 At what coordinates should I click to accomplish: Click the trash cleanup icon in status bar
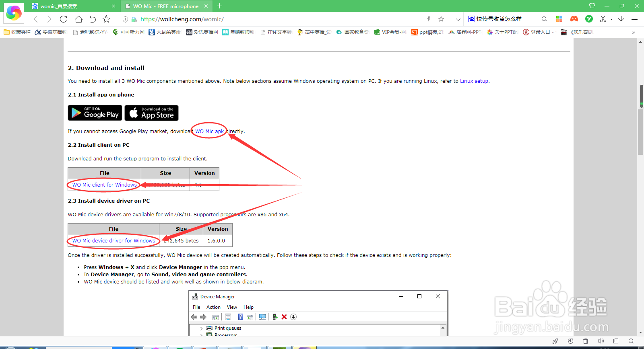tap(586, 341)
